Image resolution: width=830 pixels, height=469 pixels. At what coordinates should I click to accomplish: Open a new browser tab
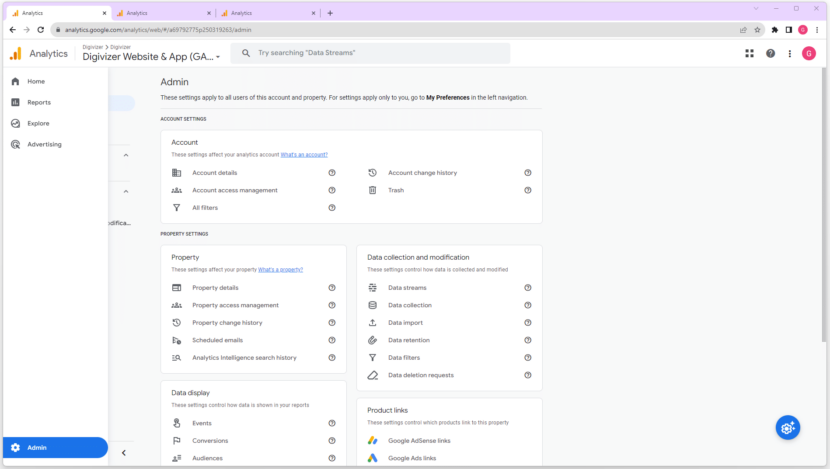(330, 13)
